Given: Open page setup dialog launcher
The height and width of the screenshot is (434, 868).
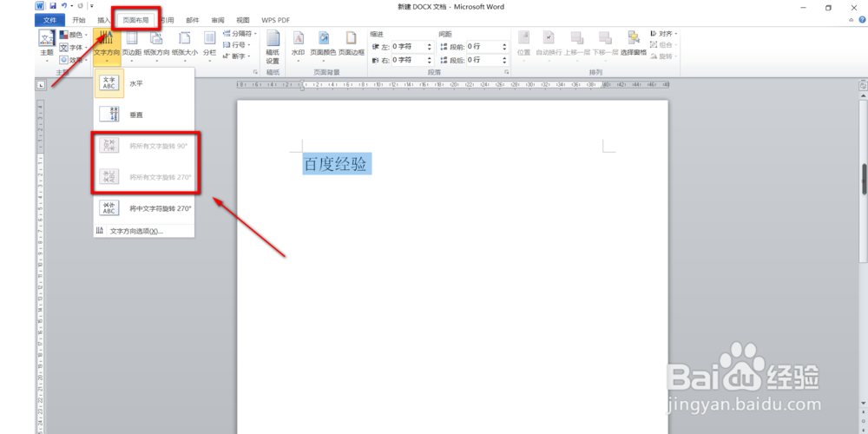Looking at the screenshot, I should [255, 73].
